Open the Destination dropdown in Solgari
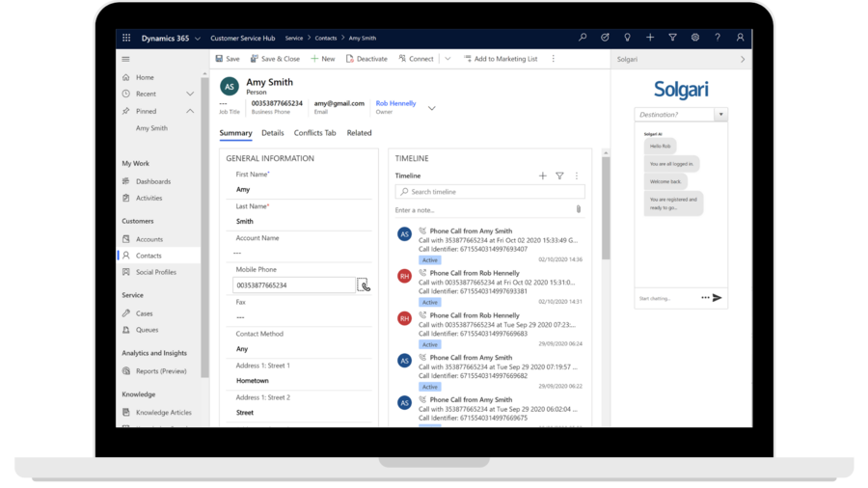This screenshot has width=868, height=488. tap(721, 115)
